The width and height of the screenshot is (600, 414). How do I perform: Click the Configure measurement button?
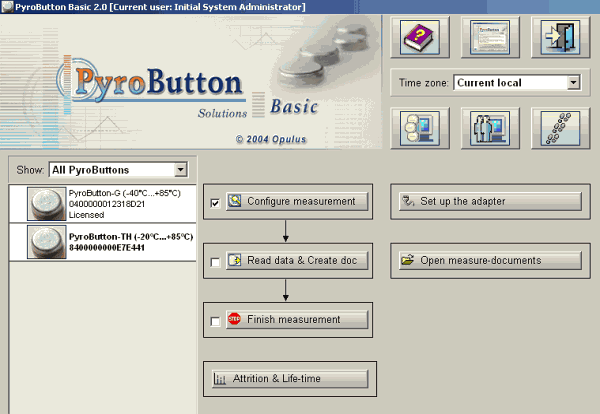(297, 201)
